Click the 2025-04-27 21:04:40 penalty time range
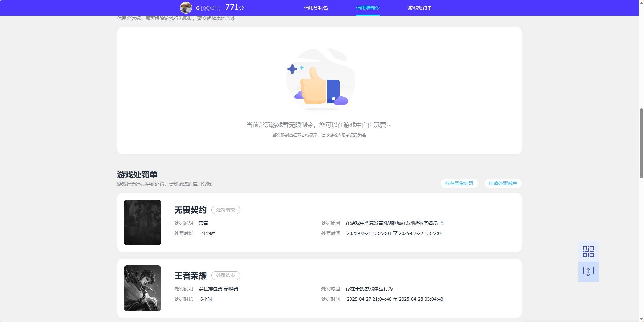This screenshot has height=322, width=644. [x=395, y=299]
